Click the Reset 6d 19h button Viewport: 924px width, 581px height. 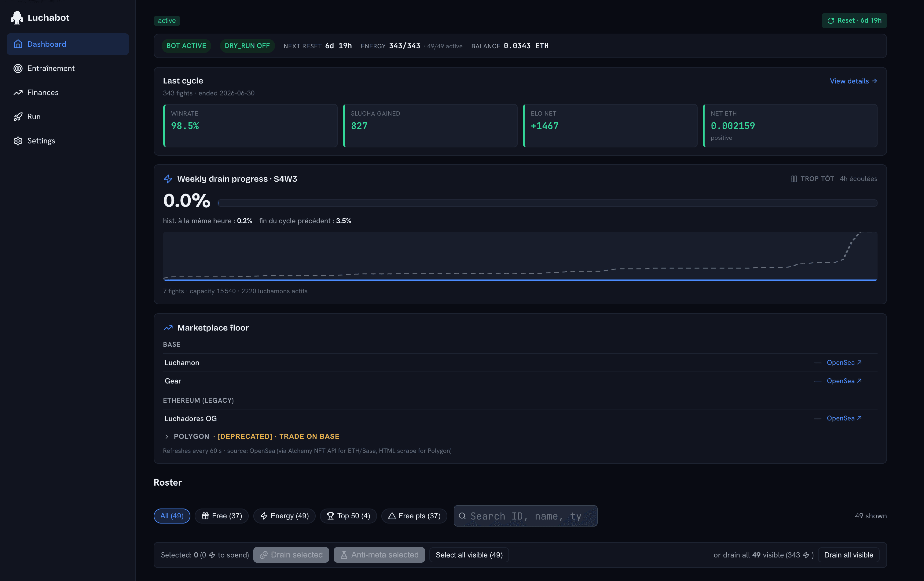[x=854, y=21]
